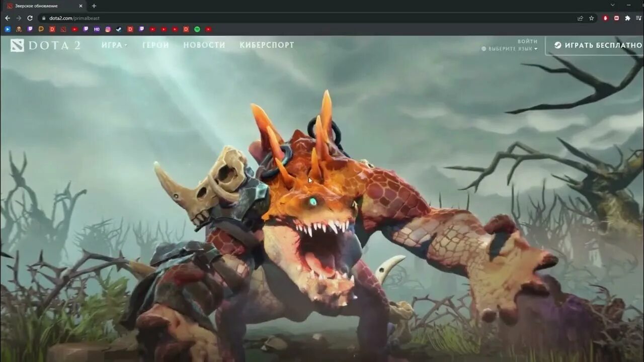This screenshot has height=362, width=644.
Task: Open the red hand ad-blocker extension
Action: [605, 18]
